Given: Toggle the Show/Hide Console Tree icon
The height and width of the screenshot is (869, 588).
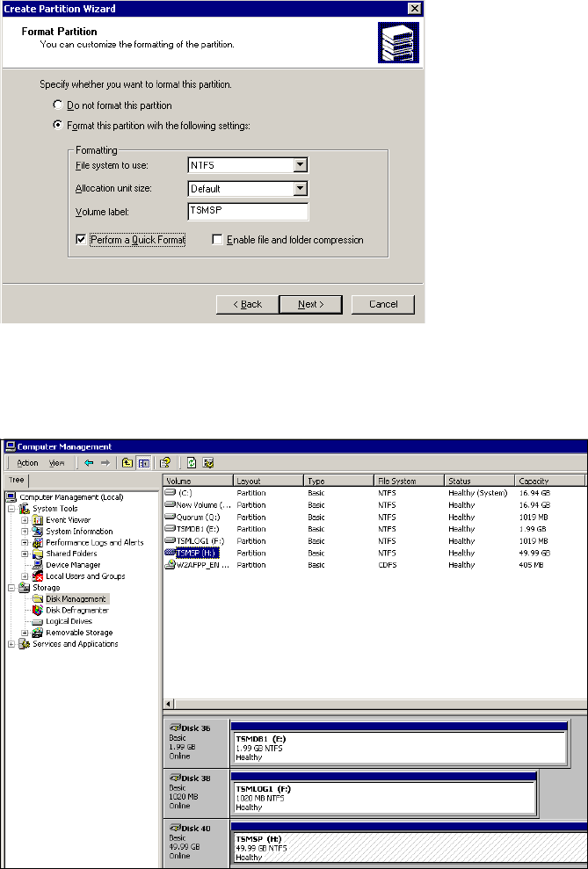Looking at the screenshot, I should pos(143,463).
